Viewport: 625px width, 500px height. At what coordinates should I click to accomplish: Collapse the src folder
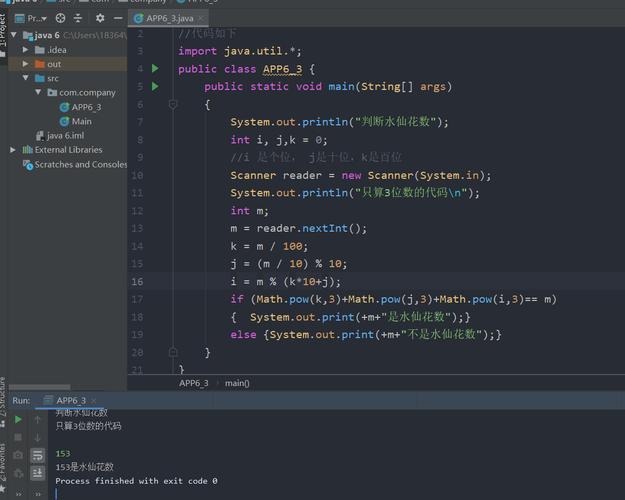coord(27,78)
